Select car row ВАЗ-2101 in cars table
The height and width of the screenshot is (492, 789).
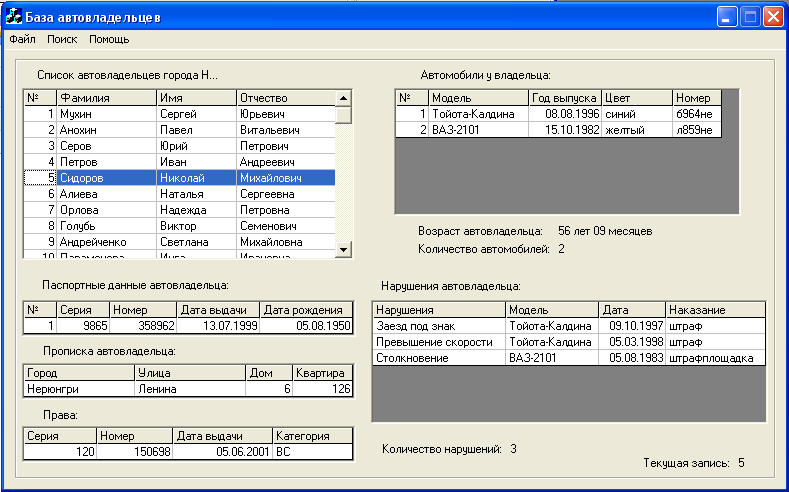pyautogui.click(x=559, y=130)
